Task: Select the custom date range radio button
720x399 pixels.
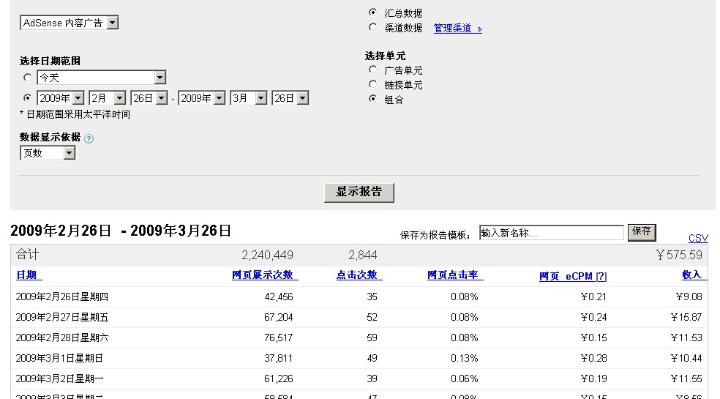Action: pos(27,98)
